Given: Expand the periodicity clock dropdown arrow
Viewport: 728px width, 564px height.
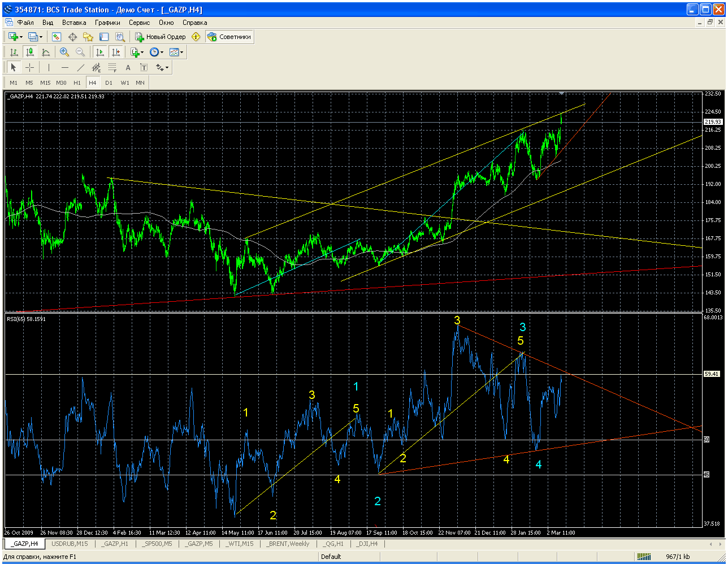Looking at the screenshot, I should [162, 52].
